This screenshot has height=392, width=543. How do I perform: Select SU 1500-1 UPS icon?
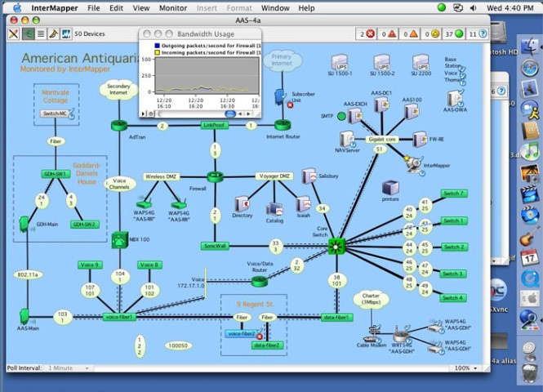pyautogui.click(x=340, y=62)
